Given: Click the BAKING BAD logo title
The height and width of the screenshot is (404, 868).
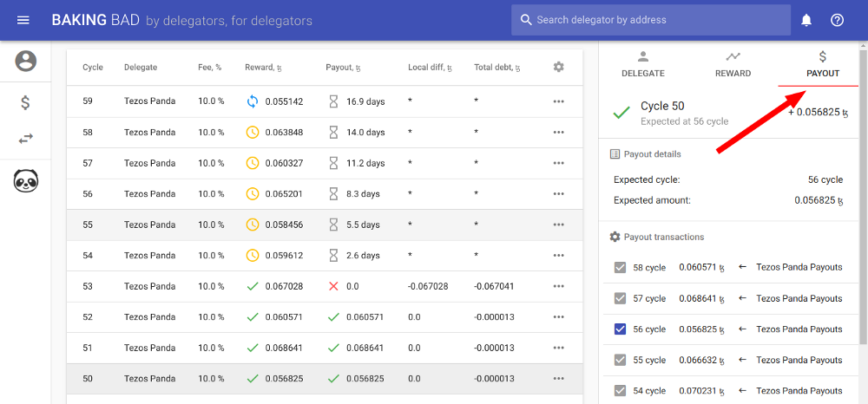Looking at the screenshot, I should [95, 21].
